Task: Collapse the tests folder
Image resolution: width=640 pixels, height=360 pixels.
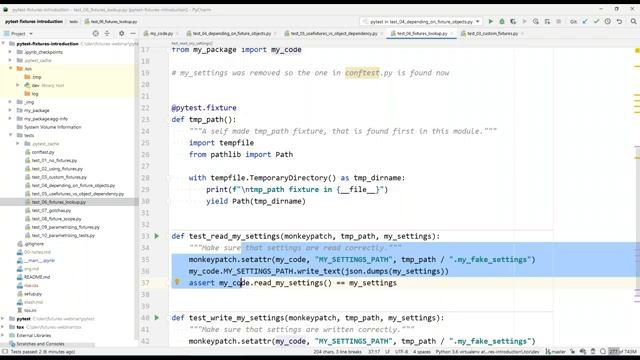Action: (x=11, y=135)
